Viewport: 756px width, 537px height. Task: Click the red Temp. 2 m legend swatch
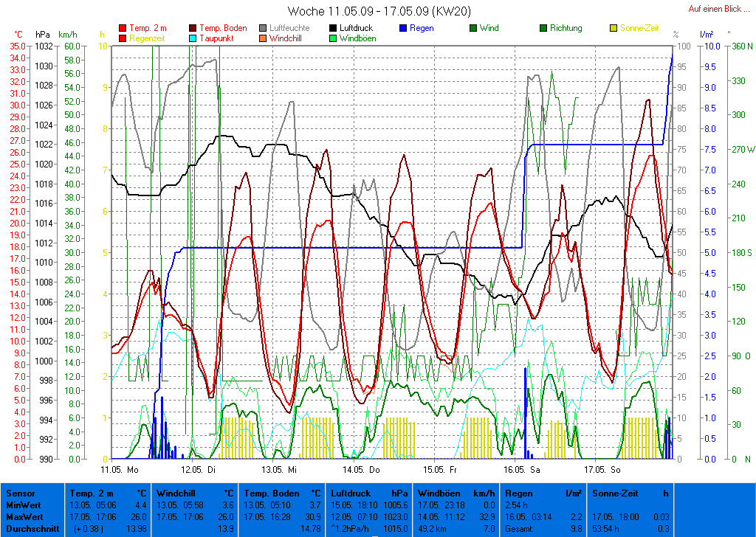click(123, 29)
